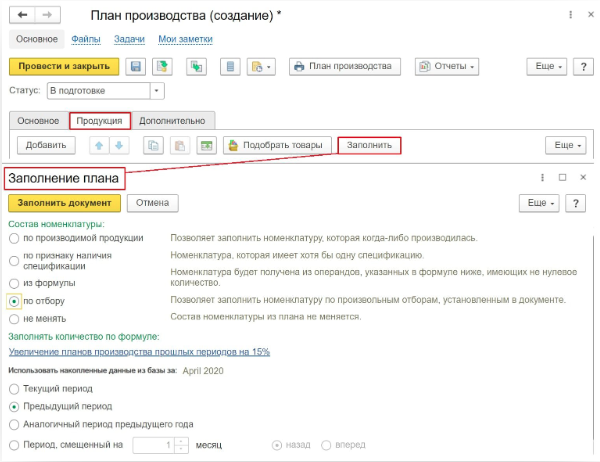600x462 pixels.
Task: Open the top toolbar Еще menu
Action: click(x=546, y=67)
